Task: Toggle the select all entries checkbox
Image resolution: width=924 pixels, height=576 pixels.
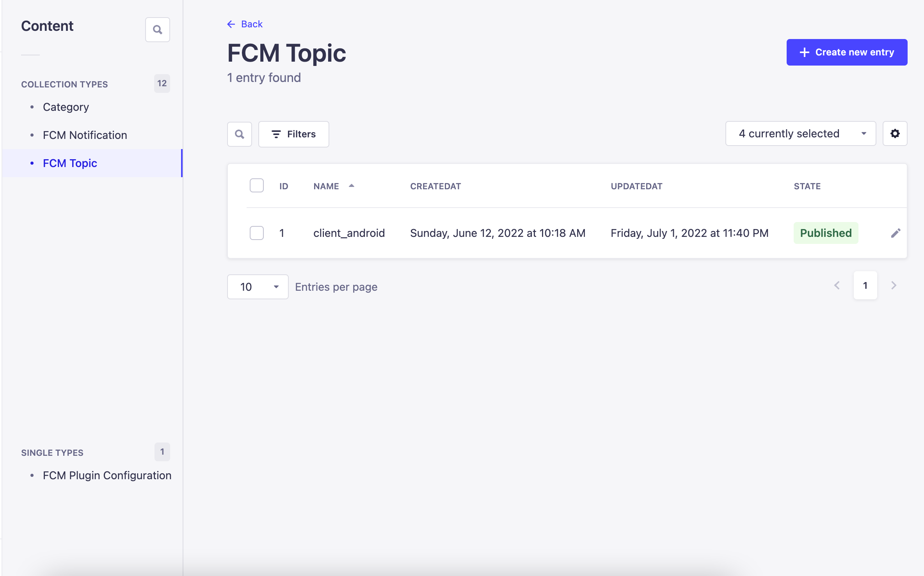Action: tap(256, 186)
